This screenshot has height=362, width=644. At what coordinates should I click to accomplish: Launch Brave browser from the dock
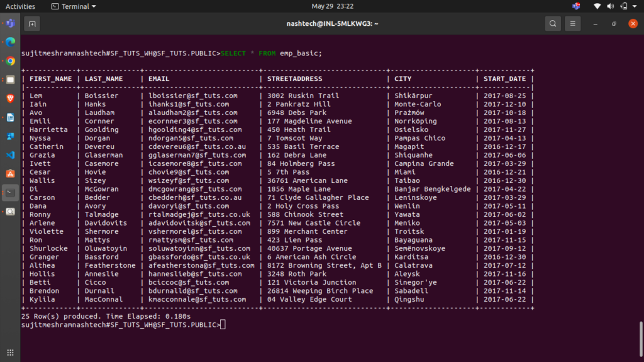10,99
